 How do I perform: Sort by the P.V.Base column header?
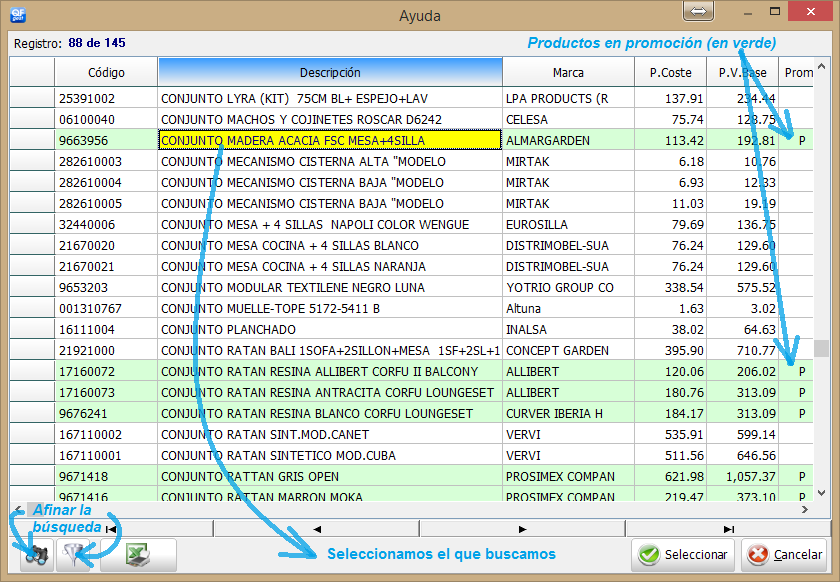coord(742,72)
